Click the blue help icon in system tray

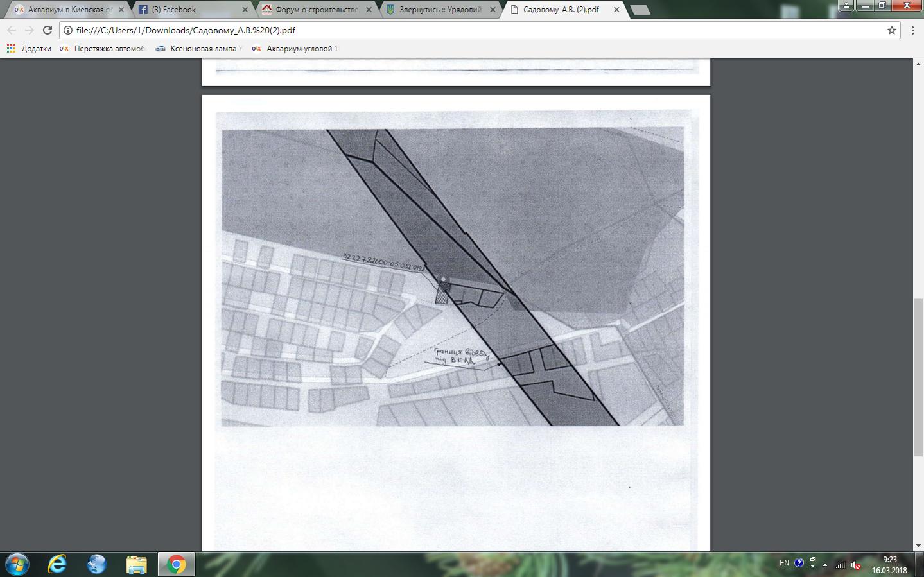point(799,563)
